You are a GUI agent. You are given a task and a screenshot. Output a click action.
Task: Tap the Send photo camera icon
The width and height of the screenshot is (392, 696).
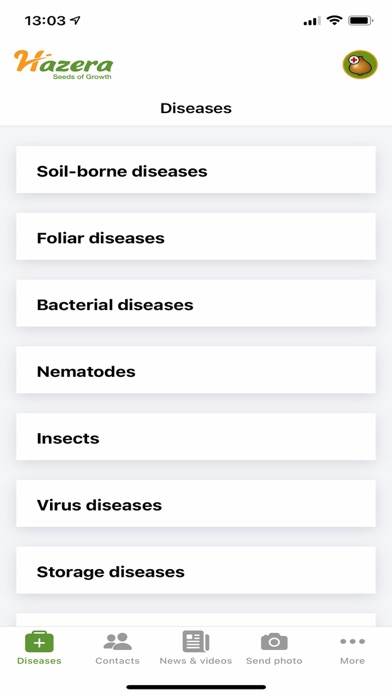pos(274,642)
